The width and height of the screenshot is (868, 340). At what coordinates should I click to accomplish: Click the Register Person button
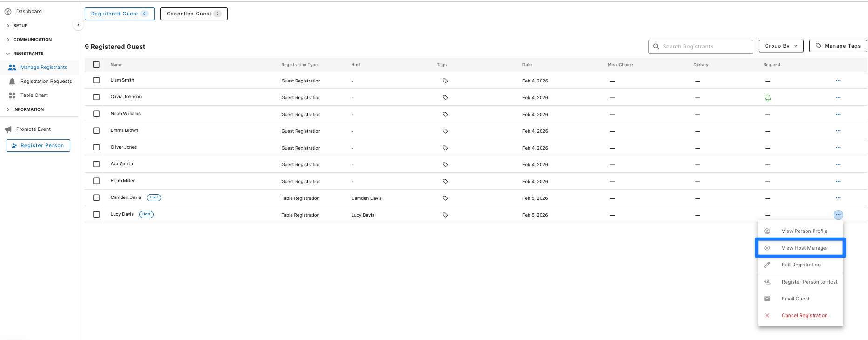38,145
